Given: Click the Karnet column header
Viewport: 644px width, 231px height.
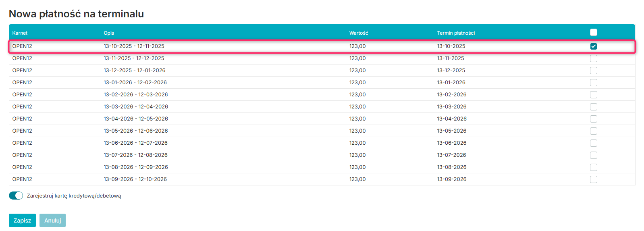Looking at the screenshot, I should coord(20,33).
